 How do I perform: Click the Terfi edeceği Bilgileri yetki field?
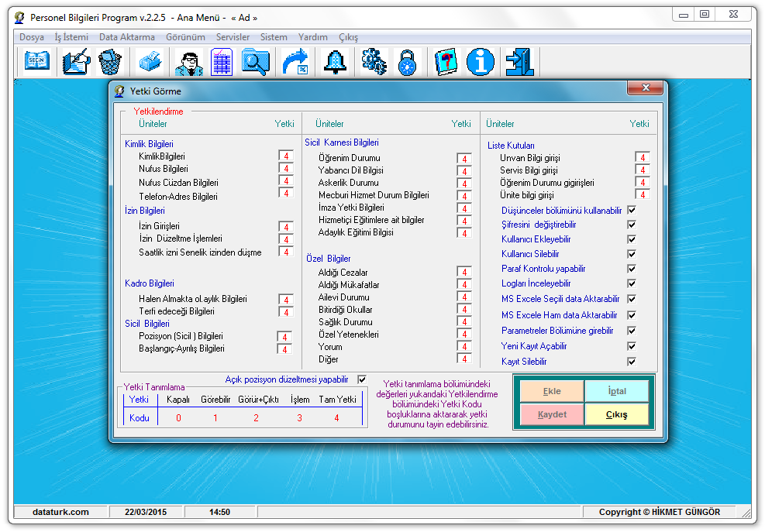286,312
